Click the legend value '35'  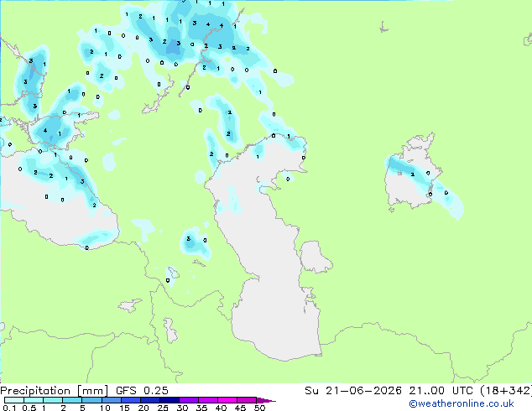click(201, 408)
